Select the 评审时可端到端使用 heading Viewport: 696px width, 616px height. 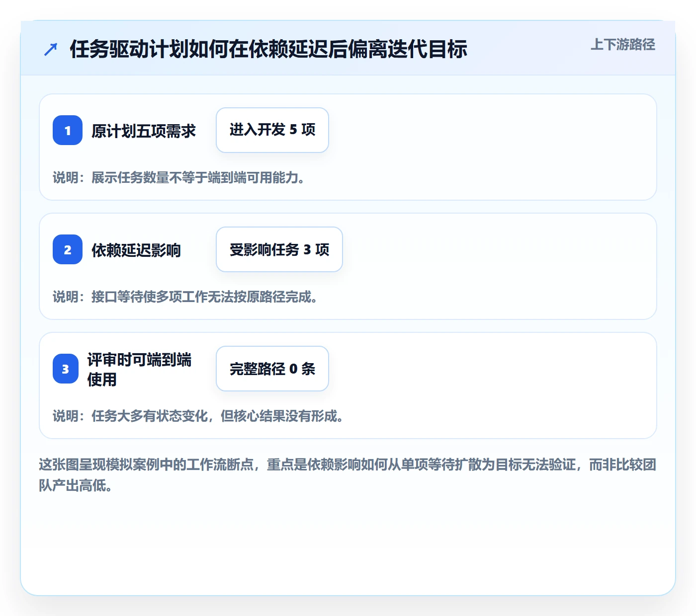click(139, 369)
